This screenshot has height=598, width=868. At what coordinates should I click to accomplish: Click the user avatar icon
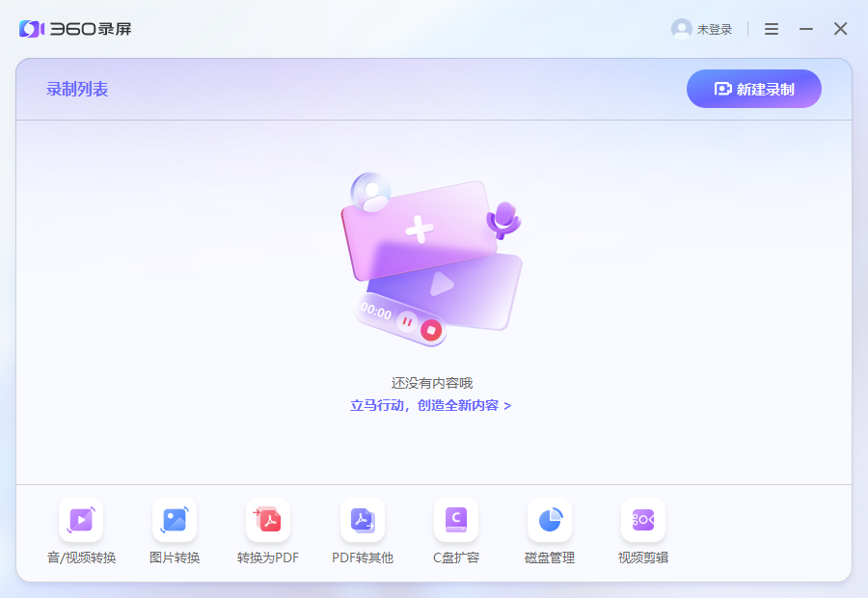pos(683,29)
